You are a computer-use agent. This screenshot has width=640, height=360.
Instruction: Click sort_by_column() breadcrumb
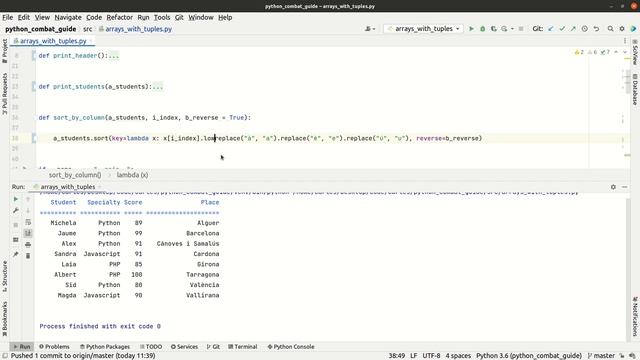pos(75,175)
